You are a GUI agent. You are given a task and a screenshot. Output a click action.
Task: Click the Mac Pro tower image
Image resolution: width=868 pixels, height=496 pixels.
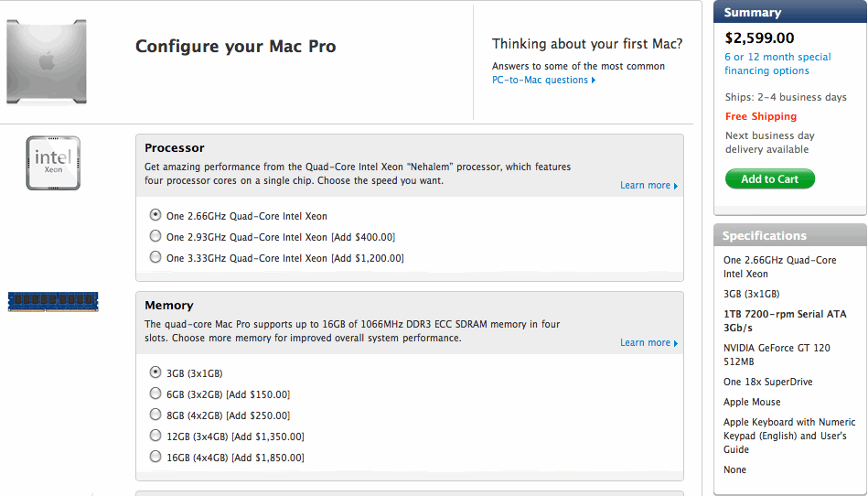(x=47, y=62)
